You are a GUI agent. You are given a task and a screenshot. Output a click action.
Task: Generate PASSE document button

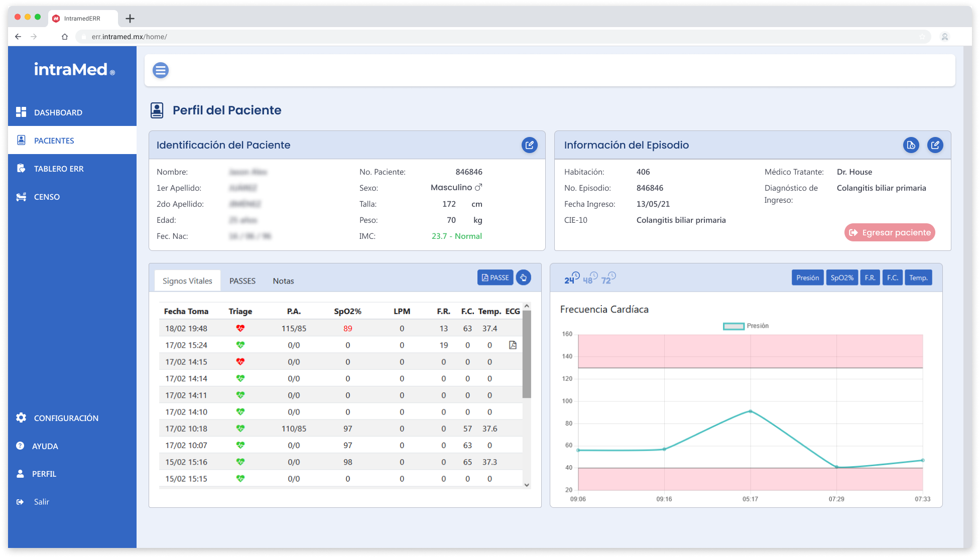(495, 277)
